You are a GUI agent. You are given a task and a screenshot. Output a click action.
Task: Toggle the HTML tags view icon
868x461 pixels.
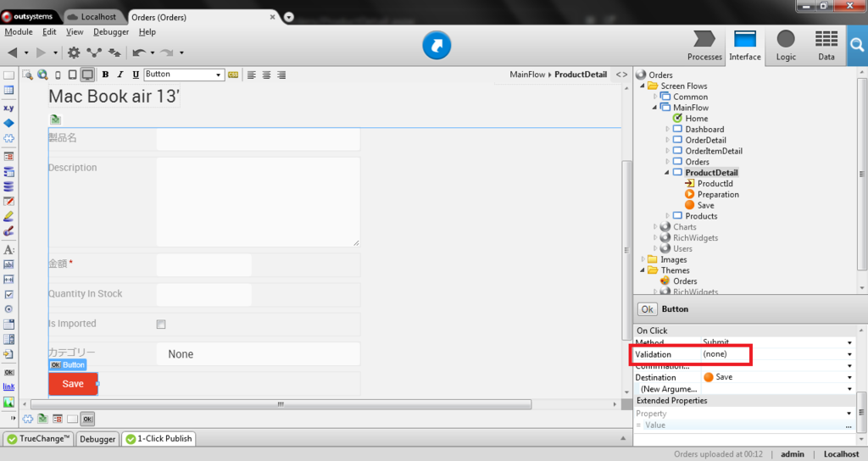(621, 75)
